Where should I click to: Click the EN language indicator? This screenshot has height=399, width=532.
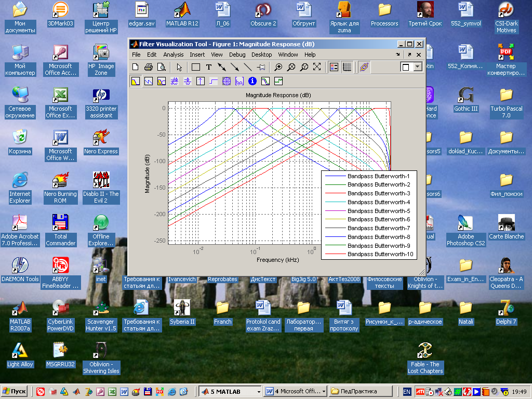[407, 392]
